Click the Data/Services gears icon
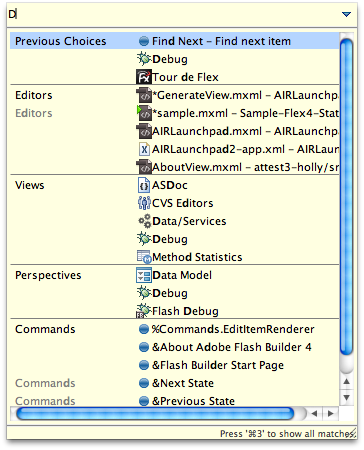The image size is (364, 450). click(144, 221)
